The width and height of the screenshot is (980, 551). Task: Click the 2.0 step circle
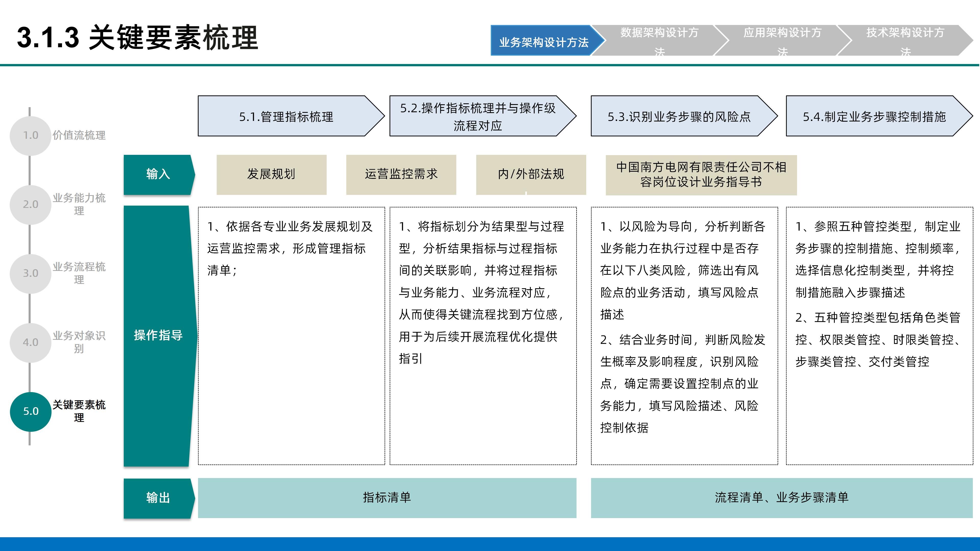(30, 205)
